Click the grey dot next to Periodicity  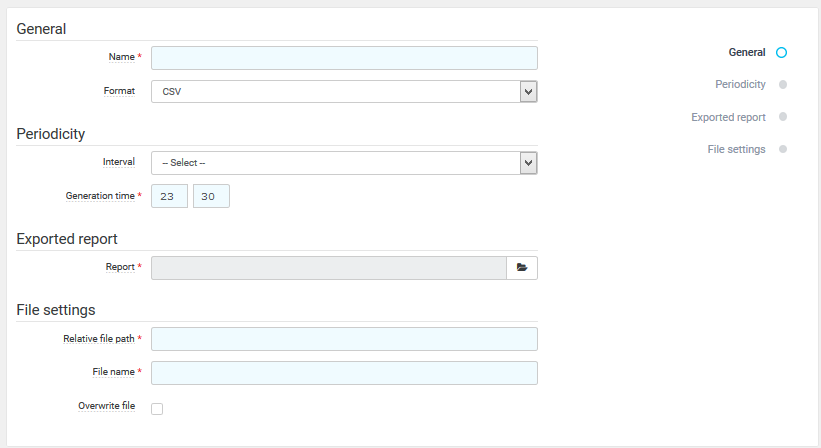[x=783, y=85]
